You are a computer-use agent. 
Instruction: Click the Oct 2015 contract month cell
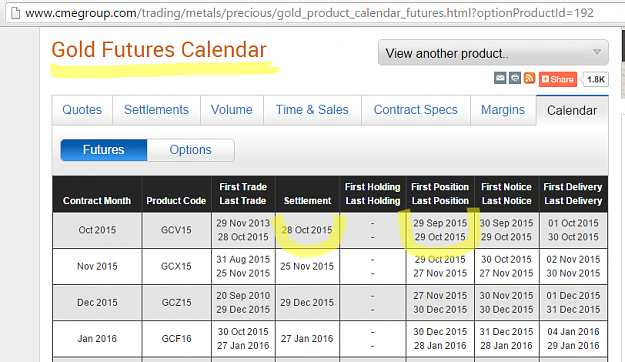point(97,230)
